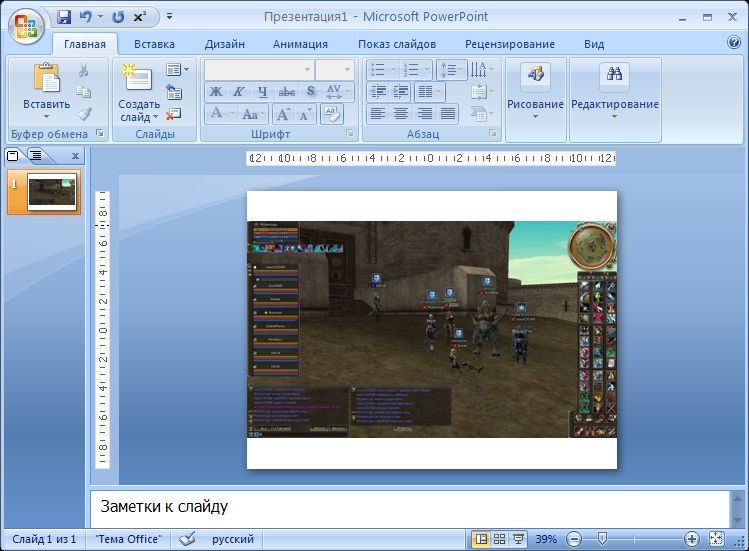Switch to the Вставка tab

pyautogui.click(x=154, y=44)
